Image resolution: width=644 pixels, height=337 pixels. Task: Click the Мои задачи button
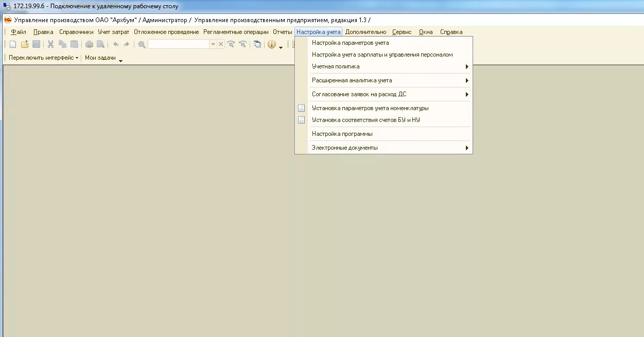pyautogui.click(x=100, y=58)
